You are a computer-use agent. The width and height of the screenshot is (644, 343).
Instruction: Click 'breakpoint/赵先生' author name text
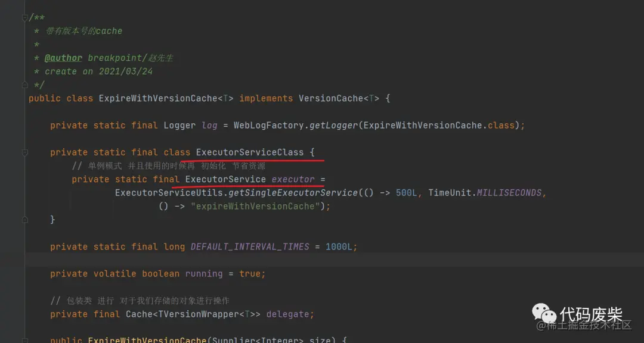131,58
